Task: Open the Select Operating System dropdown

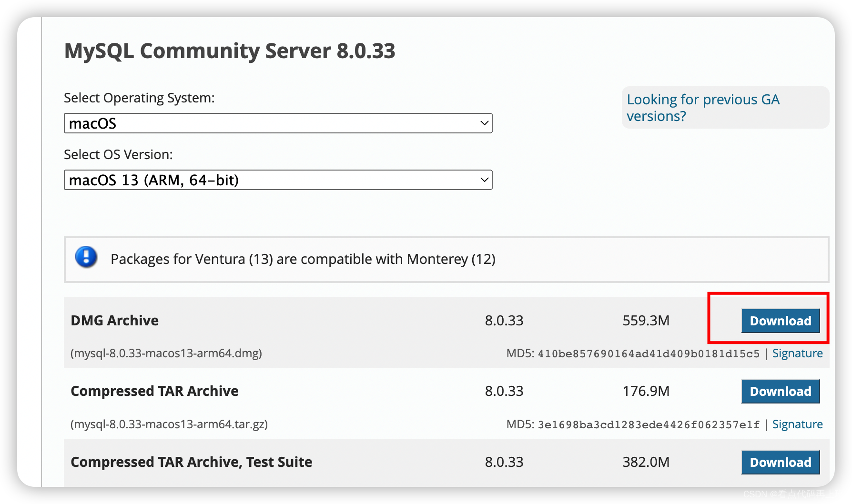Action: 278,123
